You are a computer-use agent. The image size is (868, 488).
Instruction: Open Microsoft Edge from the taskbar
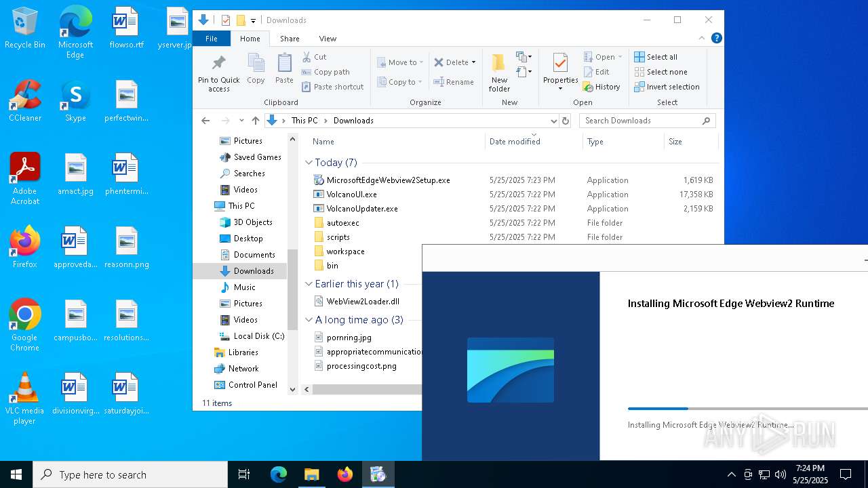[279, 474]
